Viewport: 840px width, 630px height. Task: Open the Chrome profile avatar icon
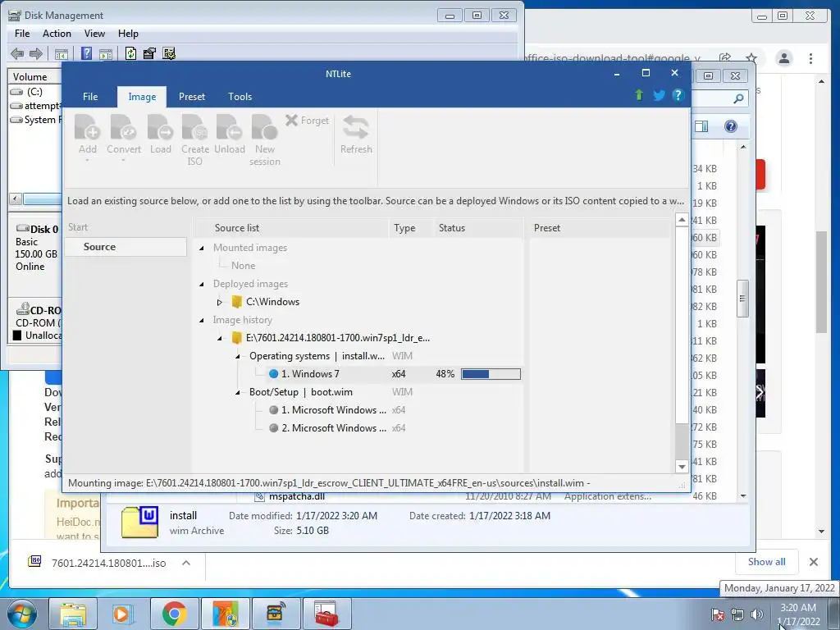(783, 58)
